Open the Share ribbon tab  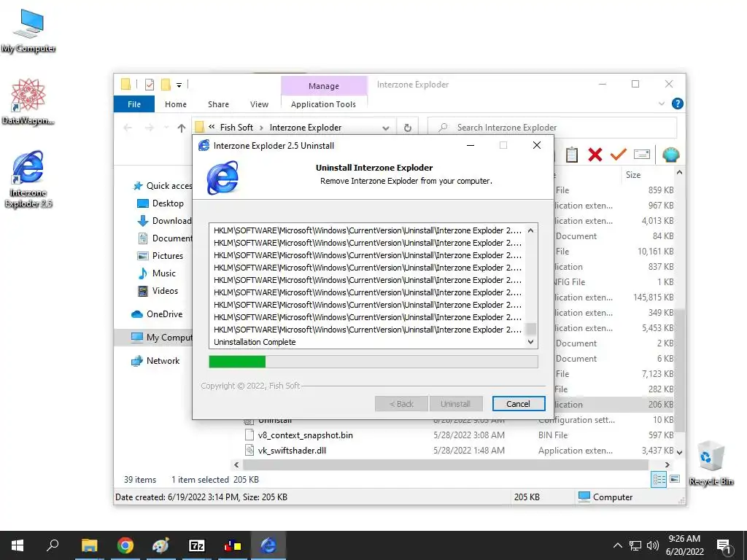pyautogui.click(x=218, y=104)
